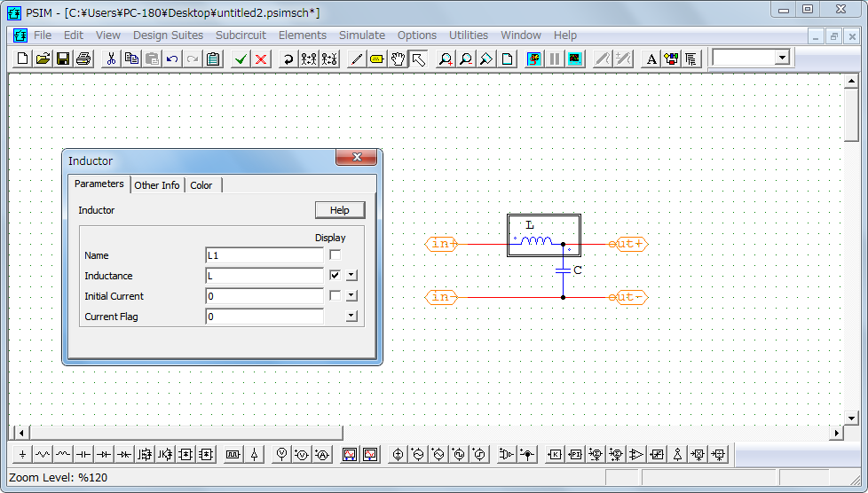The image size is (868, 493).
Task: Place a capacitor element
Action: (x=83, y=455)
